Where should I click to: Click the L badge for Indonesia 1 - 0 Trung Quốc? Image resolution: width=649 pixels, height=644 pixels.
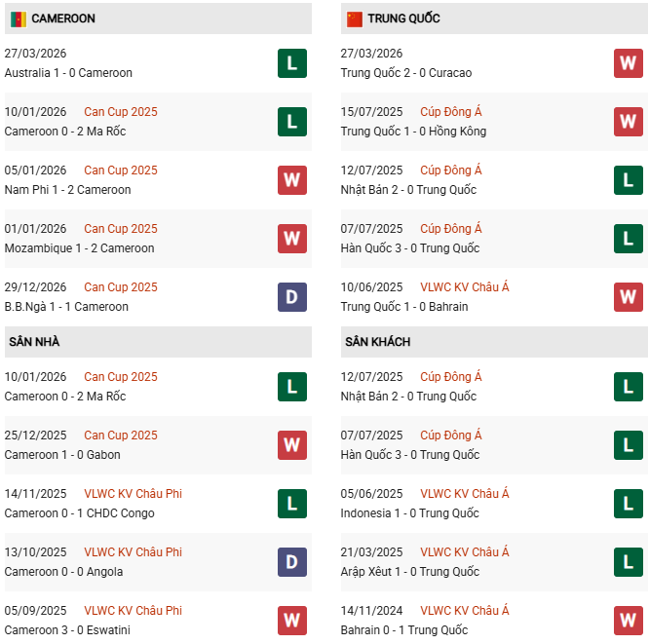(x=628, y=504)
